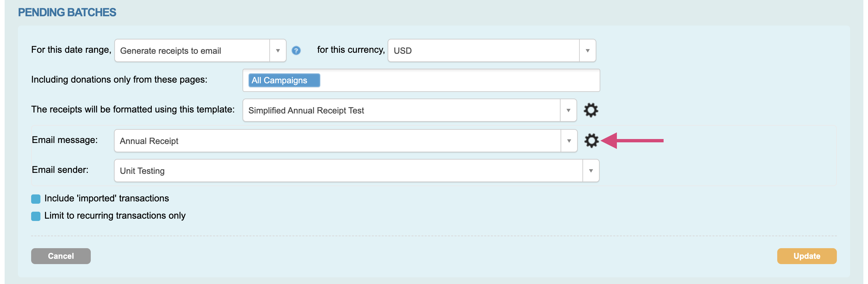Select the All Campaigns tag

(284, 80)
